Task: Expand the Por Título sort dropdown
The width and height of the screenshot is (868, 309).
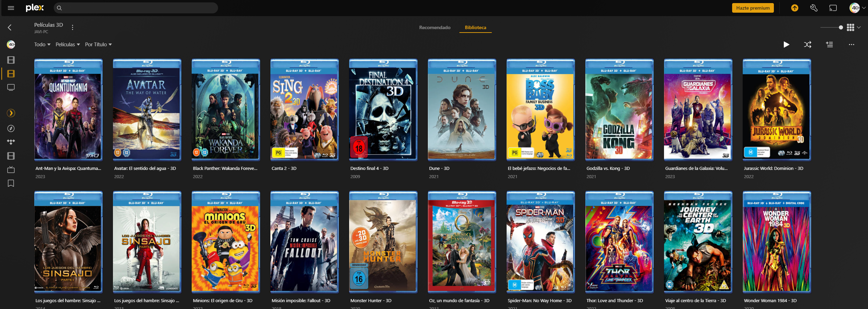Action: pyautogui.click(x=99, y=45)
